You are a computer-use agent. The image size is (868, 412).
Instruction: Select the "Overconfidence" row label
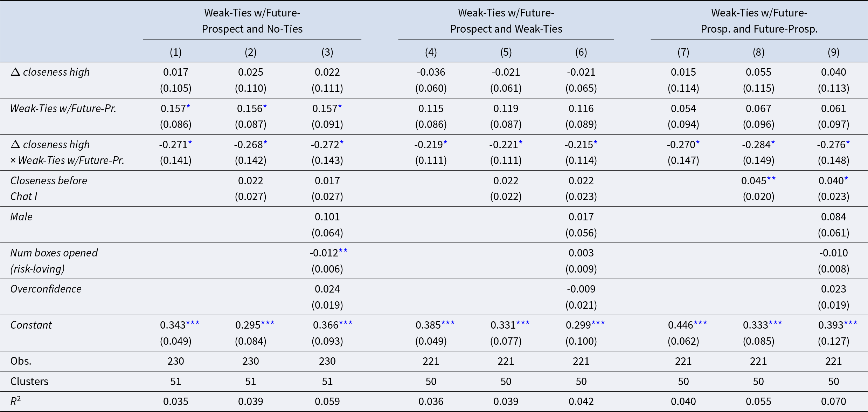(x=46, y=289)
